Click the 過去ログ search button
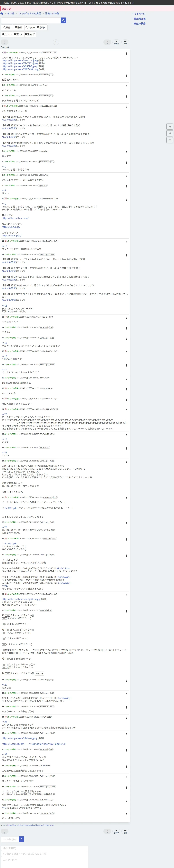The height and width of the screenshot is (868, 174). pyautogui.click(x=30, y=34)
